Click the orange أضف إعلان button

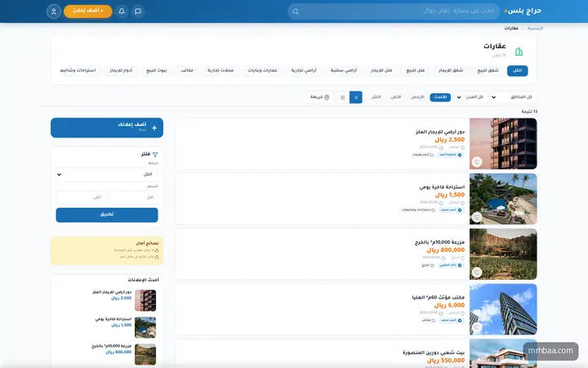pos(87,11)
